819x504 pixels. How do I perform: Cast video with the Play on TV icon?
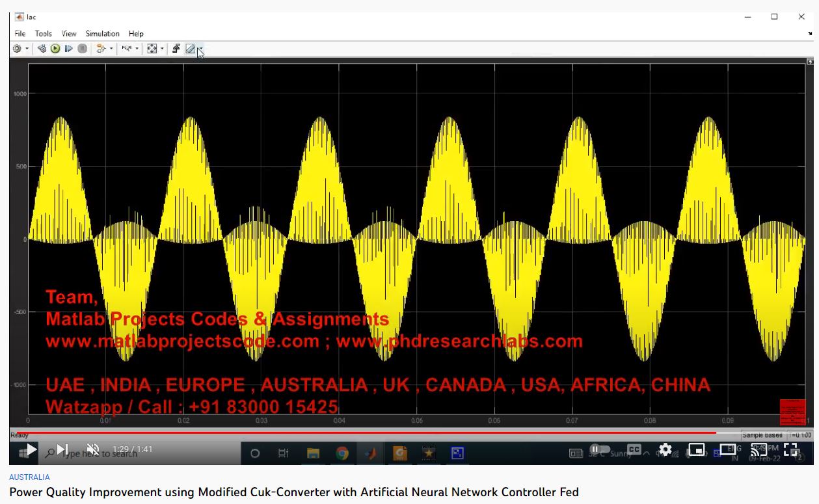tap(759, 449)
